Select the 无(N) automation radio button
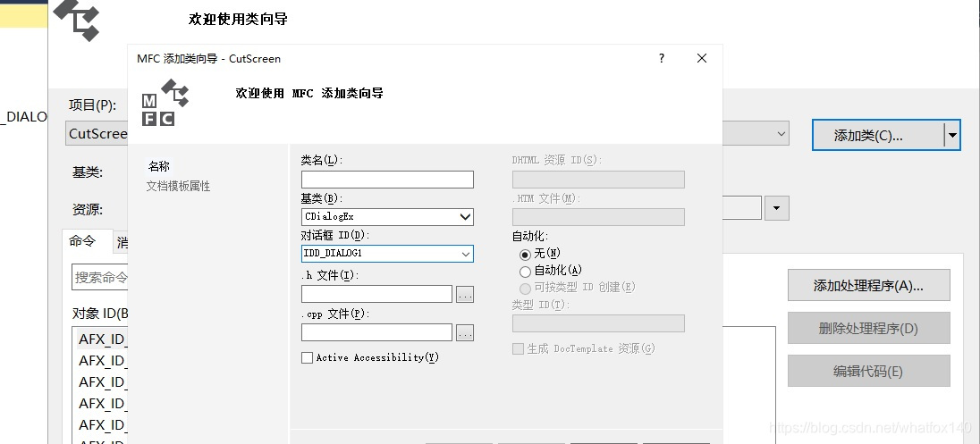 (525, 254)
